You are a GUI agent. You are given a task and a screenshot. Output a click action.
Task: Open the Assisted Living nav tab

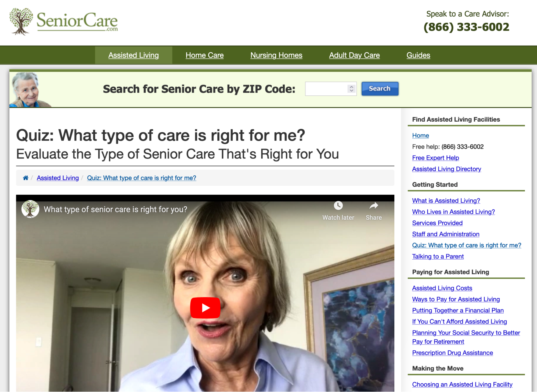point(134,55)
